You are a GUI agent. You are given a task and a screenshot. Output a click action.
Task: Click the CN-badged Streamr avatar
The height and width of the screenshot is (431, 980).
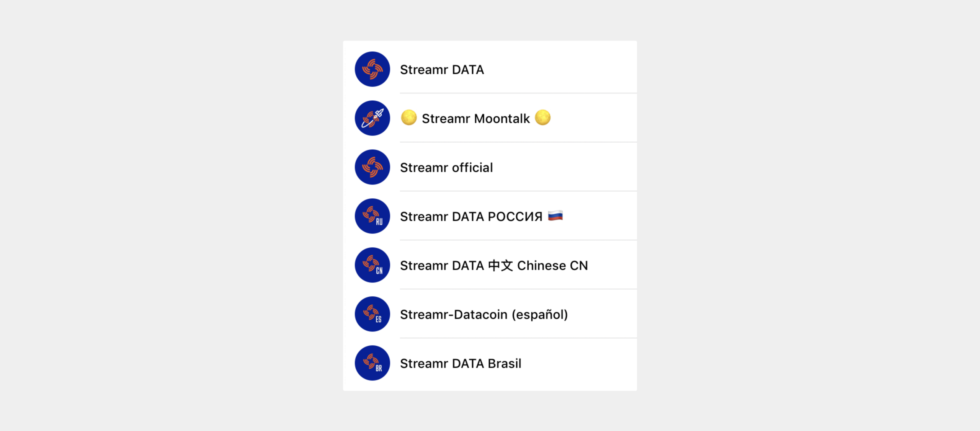pyautogui.click(x=372, y=265)
